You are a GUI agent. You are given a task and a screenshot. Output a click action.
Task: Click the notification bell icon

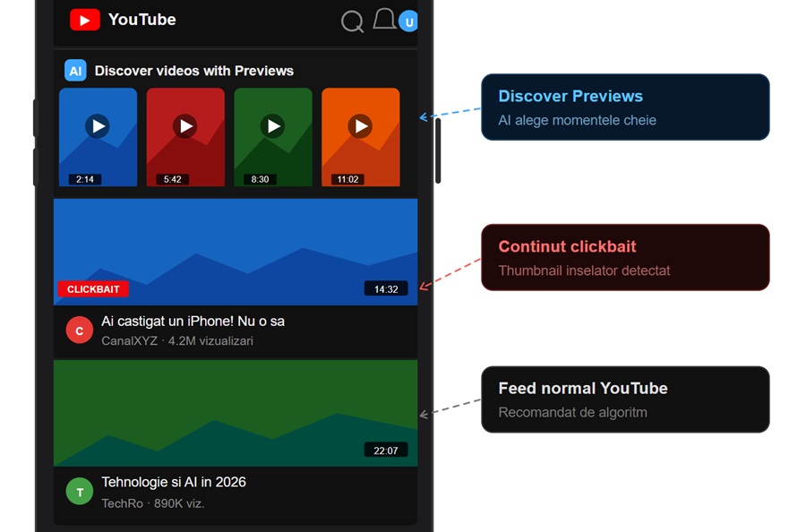tap(383, 20)
